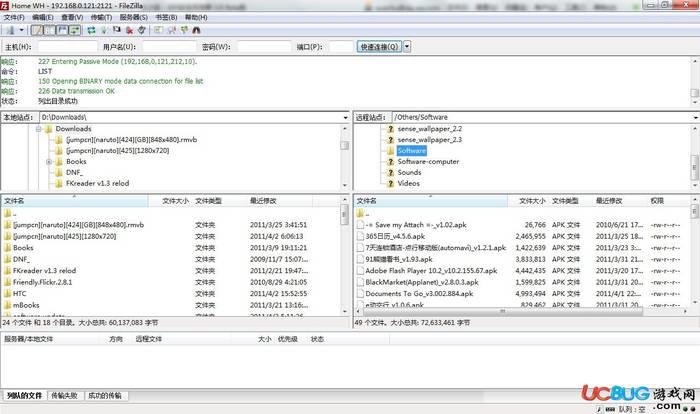The width and height of the screenshot is (700, 414).
Task: Sort local files by 最近修改 column
Action: [x=279, y=201]
